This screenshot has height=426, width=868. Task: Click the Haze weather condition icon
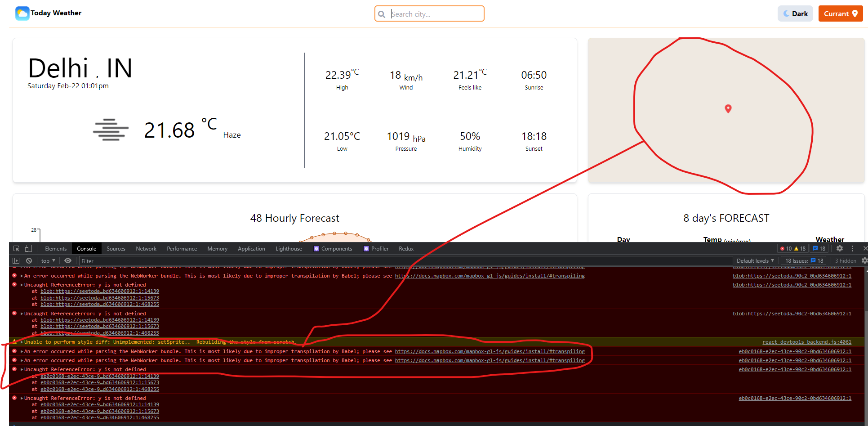[111, 130]
